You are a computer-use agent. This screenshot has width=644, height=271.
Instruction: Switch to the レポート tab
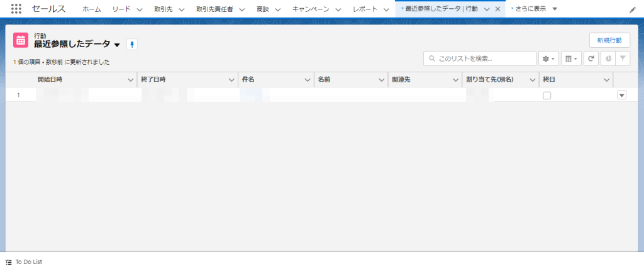365,9
